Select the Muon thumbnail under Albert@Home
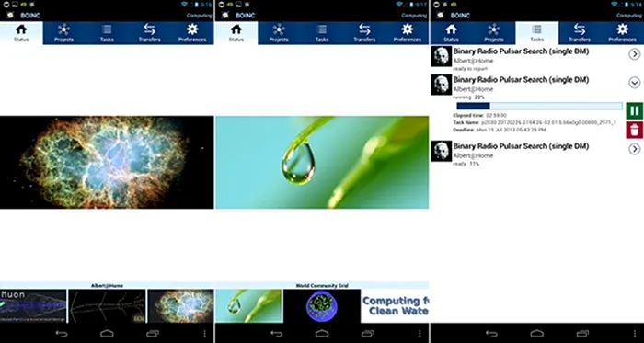This screenshot has height=343, width=644. pyautogui.click(x=33, y=306)
